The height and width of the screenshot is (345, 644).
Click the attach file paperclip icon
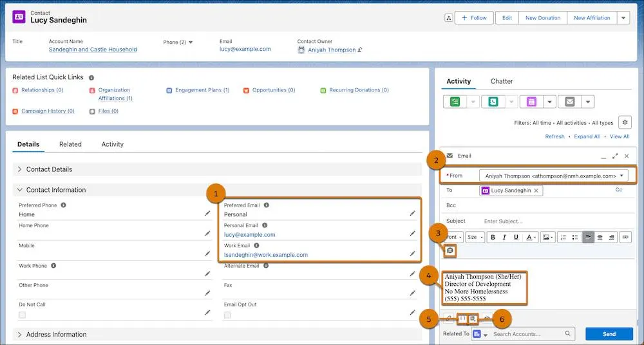click(450, 319)
